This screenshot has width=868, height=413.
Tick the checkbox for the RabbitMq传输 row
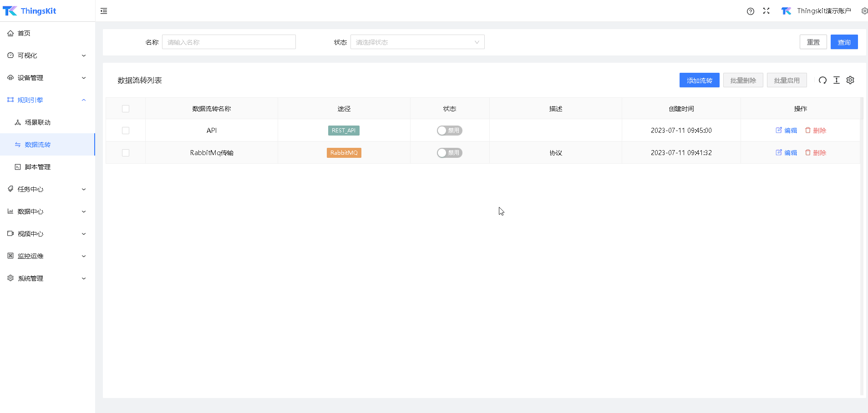[x=126, y=153]
